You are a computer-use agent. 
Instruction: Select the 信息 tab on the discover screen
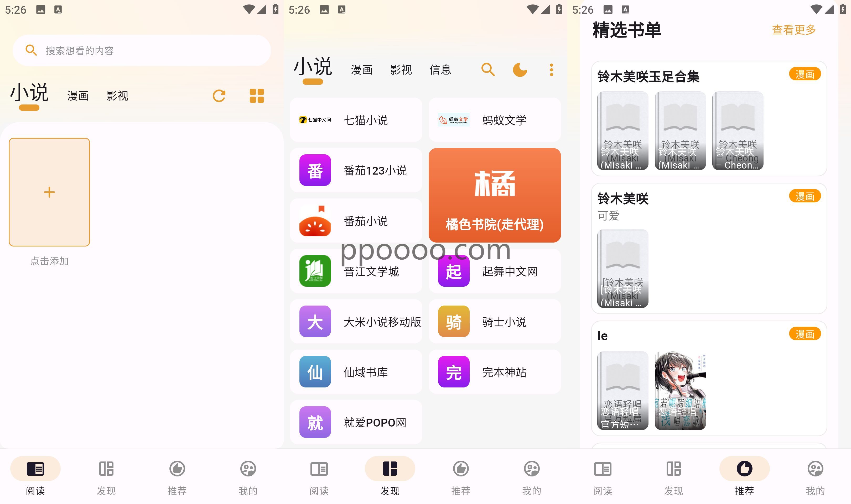440,70
